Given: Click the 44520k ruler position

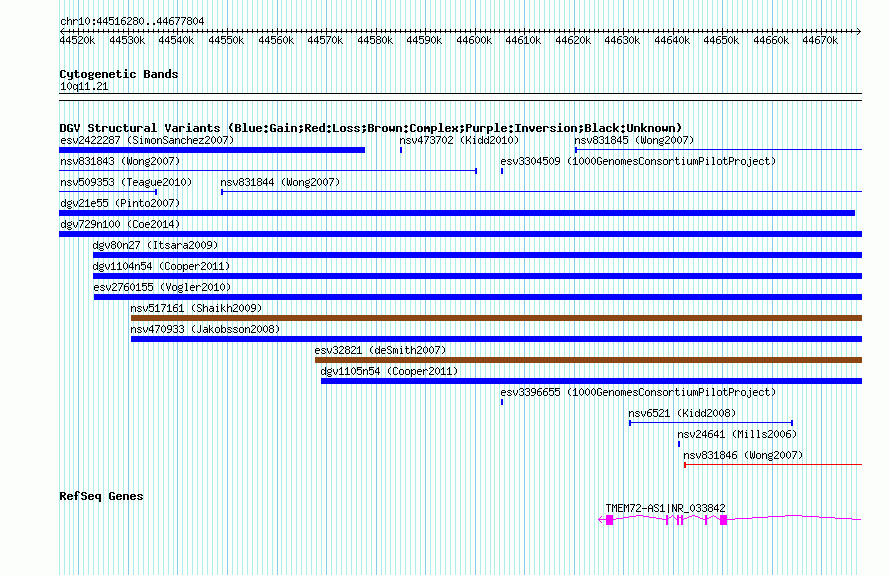Looking at the screenshot, I should (x=77, y=40).
